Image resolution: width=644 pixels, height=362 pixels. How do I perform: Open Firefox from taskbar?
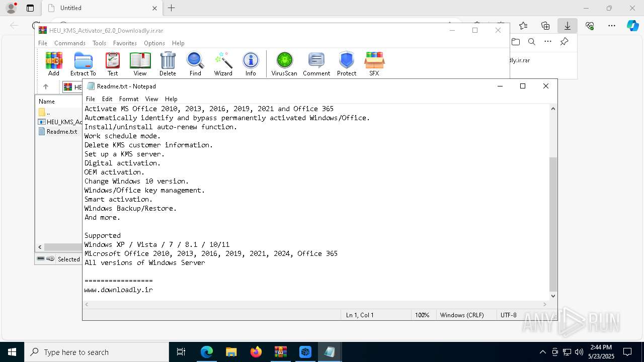pos(256,352)
